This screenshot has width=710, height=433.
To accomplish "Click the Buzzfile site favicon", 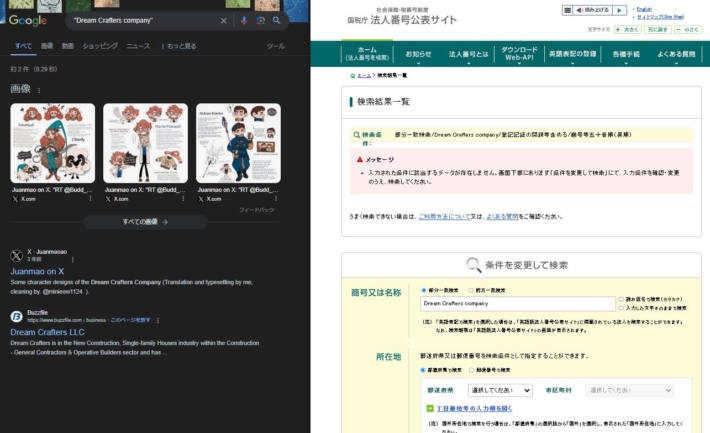I will [17, 316].
